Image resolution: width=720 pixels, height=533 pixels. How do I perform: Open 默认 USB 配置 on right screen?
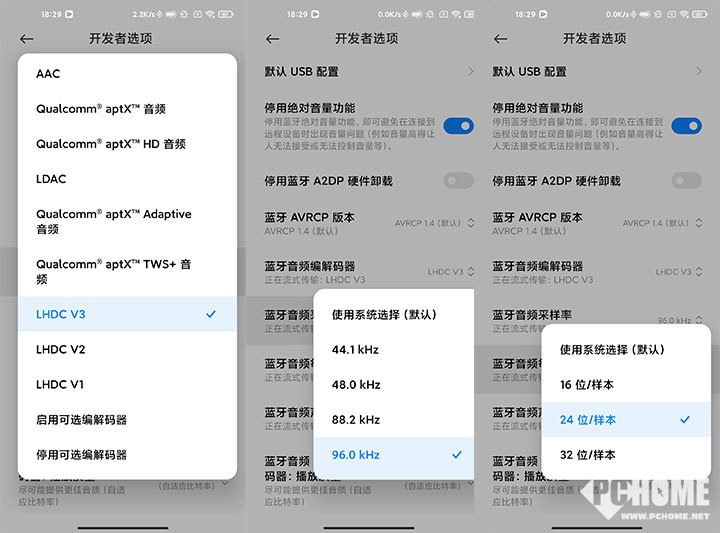click(597, 72)
